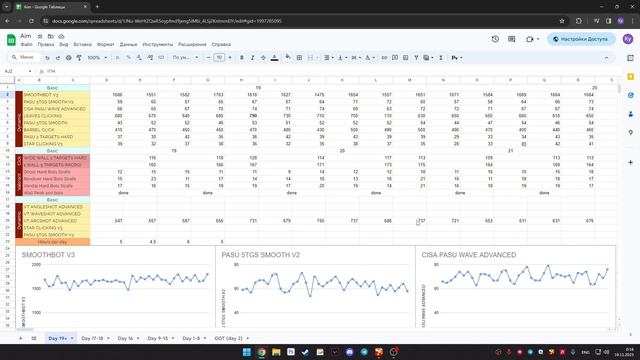Open the comments panel icon
640x360 pixels.
tap(511, 39)
